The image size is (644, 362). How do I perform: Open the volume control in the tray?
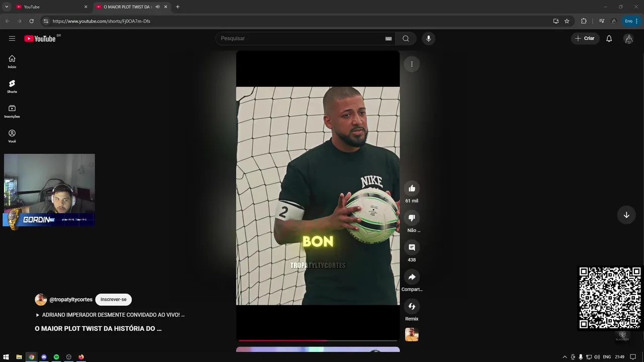pos(597,357)
